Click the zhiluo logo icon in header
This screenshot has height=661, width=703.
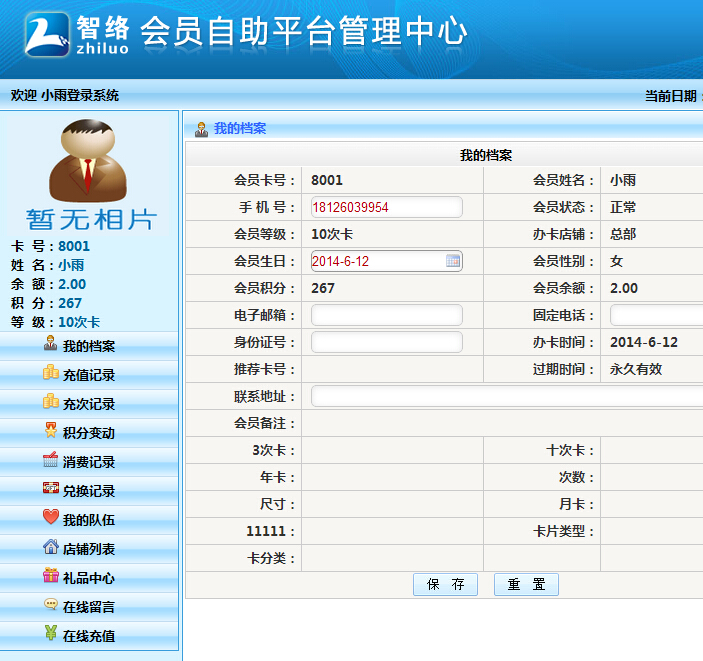[47, 35]
